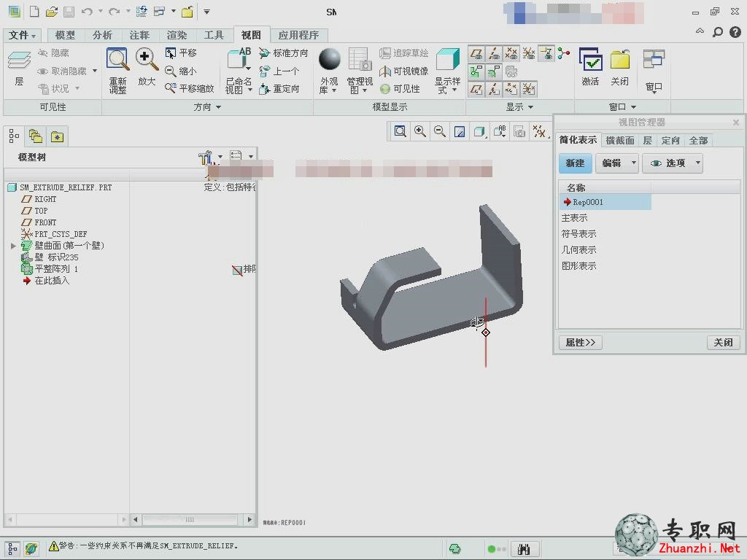Open the 取消隐藏 dropdown arrow
The height and width of the screenshot is (560, 747).
(95, 71)
